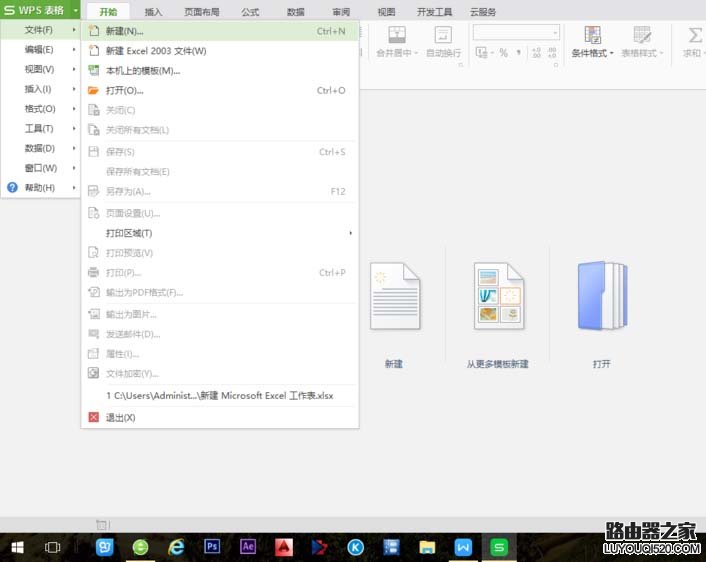706x562 pixels.
Task: Click the open folder icon beside 打开(O)
Action: point(93,91)
